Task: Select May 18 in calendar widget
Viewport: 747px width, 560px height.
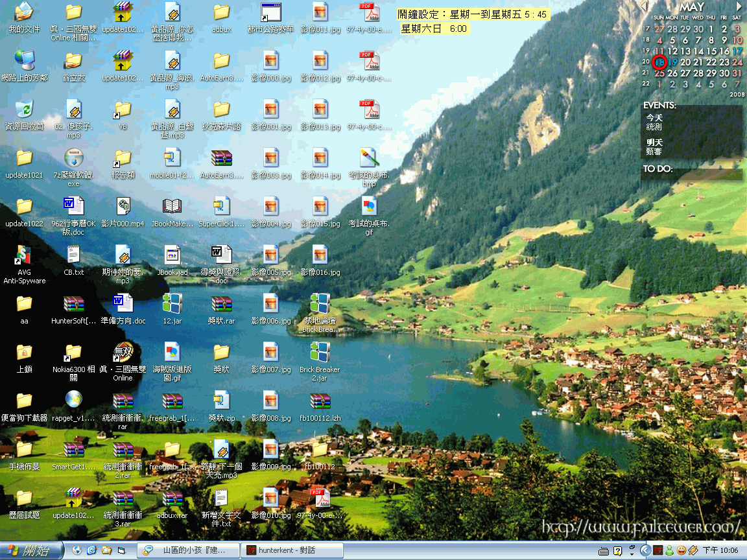Action: coord(659,62)
